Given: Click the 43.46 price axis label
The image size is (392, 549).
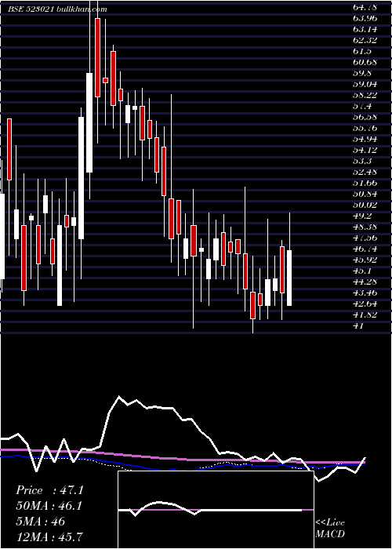Looking at the screenshot, I should click(364, 293).
